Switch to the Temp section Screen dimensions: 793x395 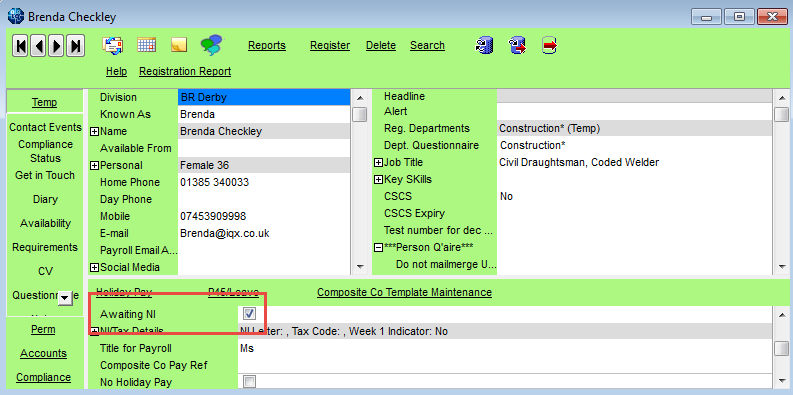click(45, 102)
